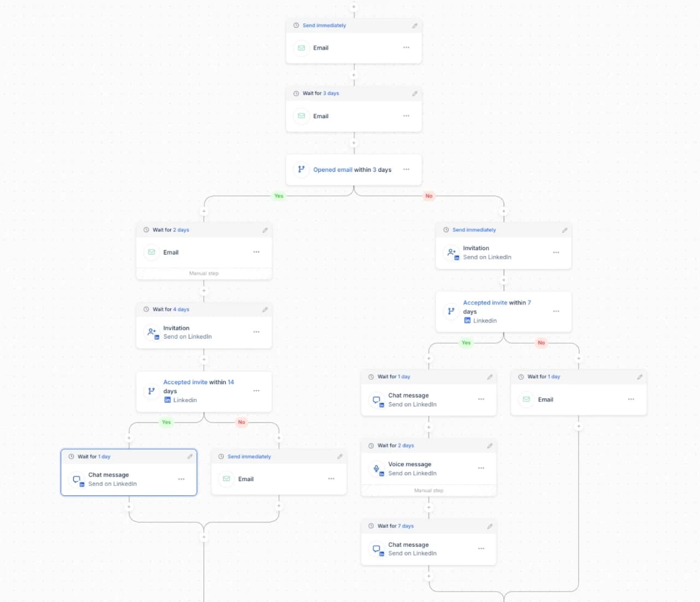Open options for Wait for 7 days Chat message

pyautogui.click(x=481, y=549)
